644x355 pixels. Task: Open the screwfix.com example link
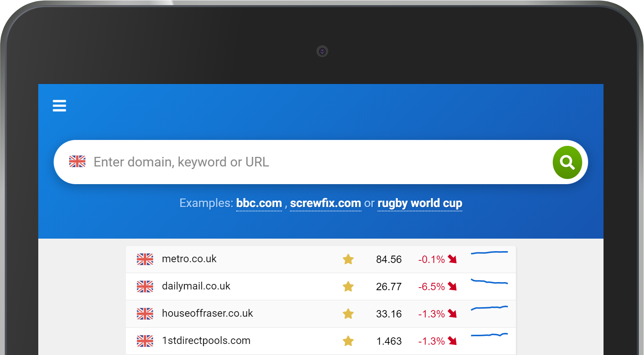[325, 203]
